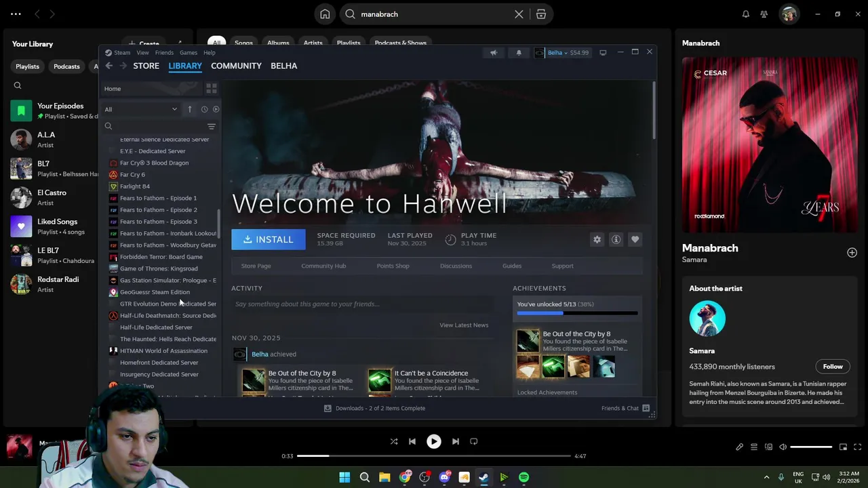The width and height of the screenshot is (868, 488).
Task: Click ready-to-play filter icon in Steam
Action: tap(216, 109)
